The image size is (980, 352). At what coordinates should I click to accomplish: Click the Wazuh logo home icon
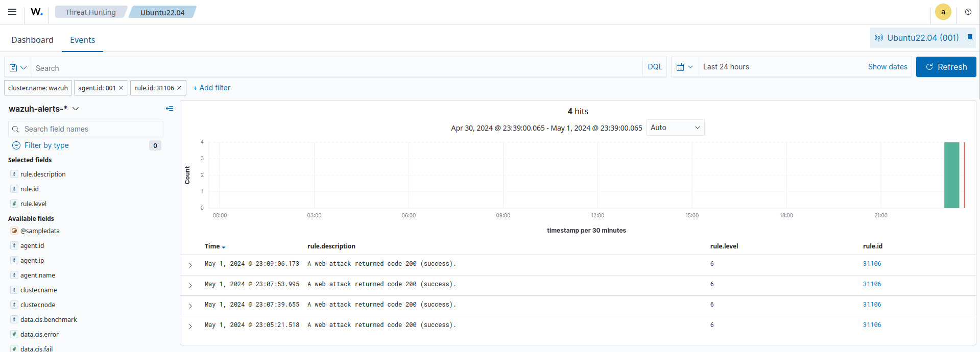click(x=37, y=12)
